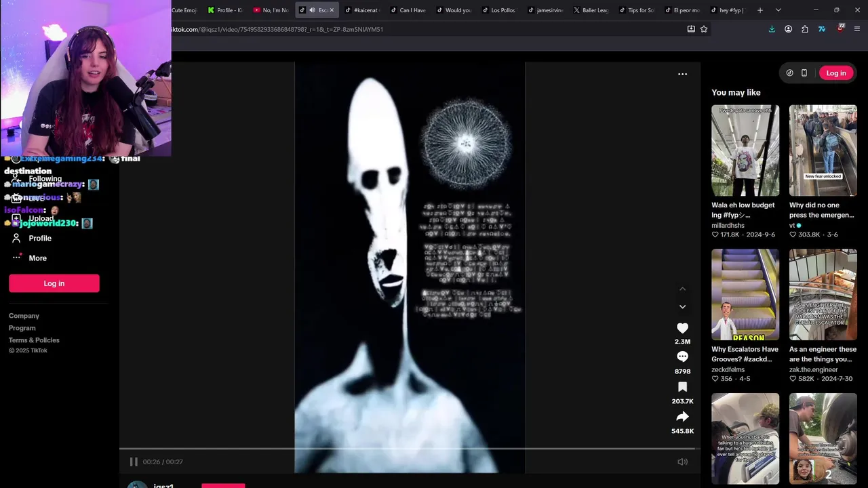Image resolution: width=868 pixels, height=488 pixels.
Task: Click the 171.8K likes count
Action: tap(730, 235)
